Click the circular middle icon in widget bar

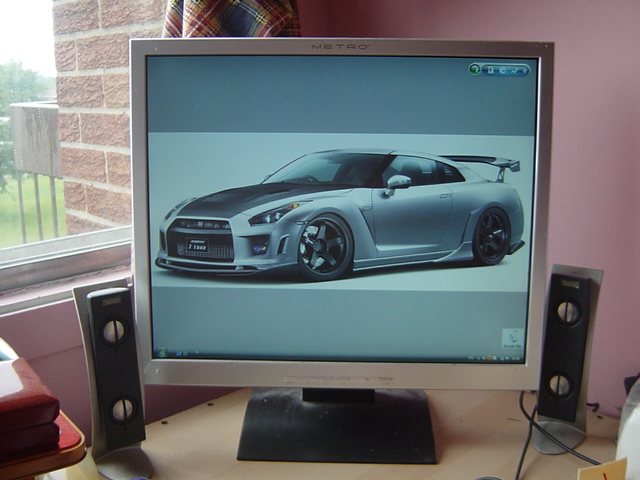503,70
